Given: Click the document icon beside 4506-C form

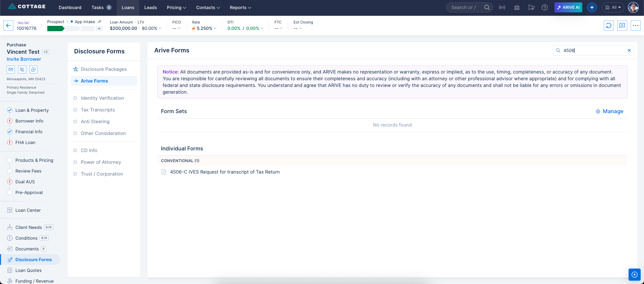Looking at the screenshot, I should 164,172.
